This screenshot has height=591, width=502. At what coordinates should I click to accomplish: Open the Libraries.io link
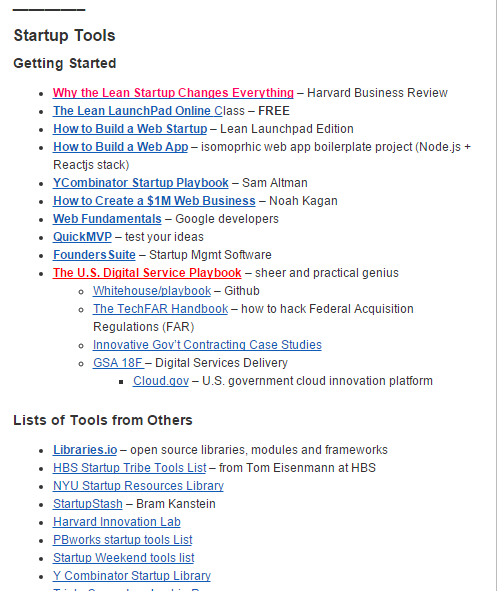click(85, 450)
